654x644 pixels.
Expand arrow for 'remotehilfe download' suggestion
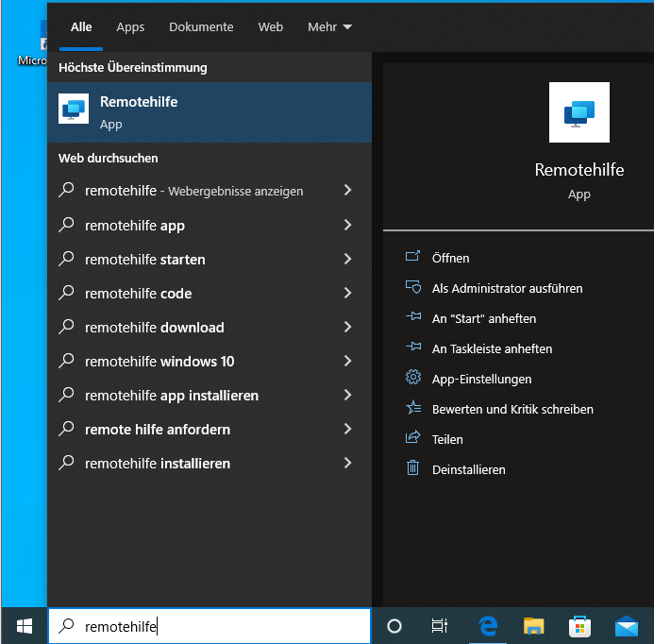pos(347,327)
